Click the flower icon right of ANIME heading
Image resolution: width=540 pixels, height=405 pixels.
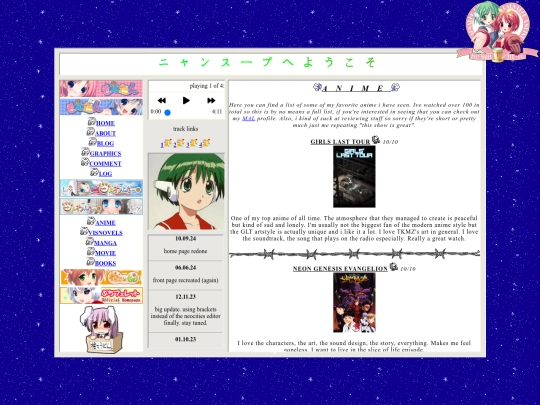tap(395, 87)
